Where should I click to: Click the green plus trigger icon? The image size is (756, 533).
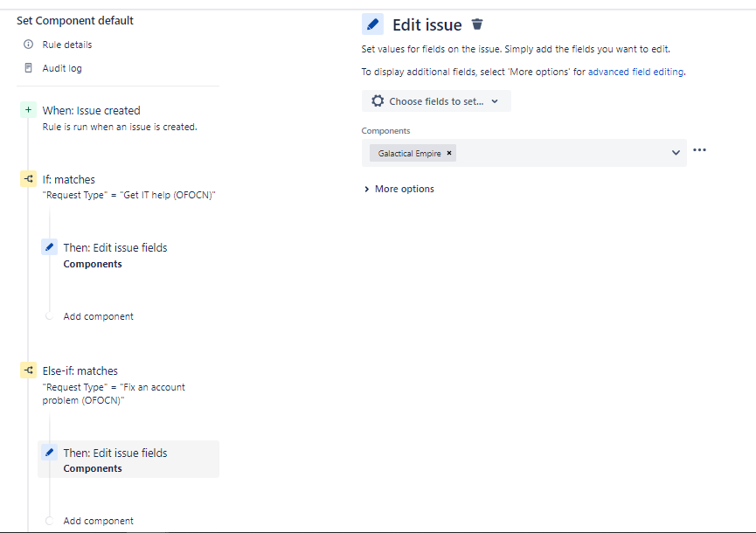(29, 110)
